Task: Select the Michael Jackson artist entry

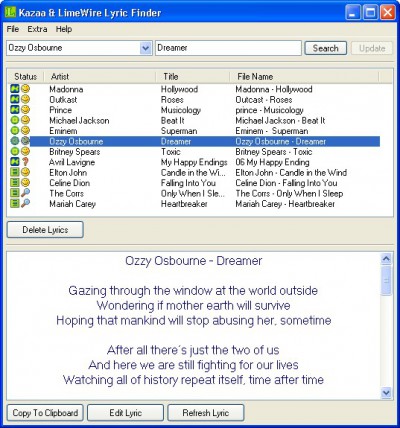Action: 79,120
